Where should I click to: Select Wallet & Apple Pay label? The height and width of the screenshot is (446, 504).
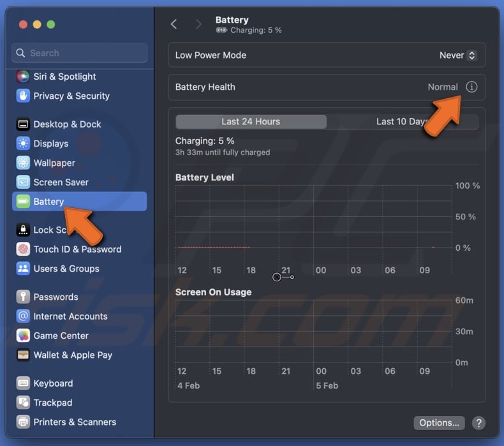click(73, 355)
